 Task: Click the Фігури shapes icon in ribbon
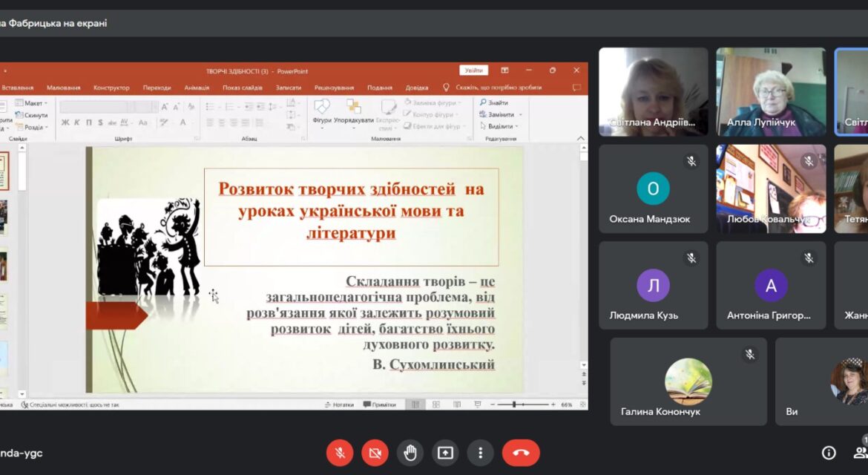click(x=322, y=112)
